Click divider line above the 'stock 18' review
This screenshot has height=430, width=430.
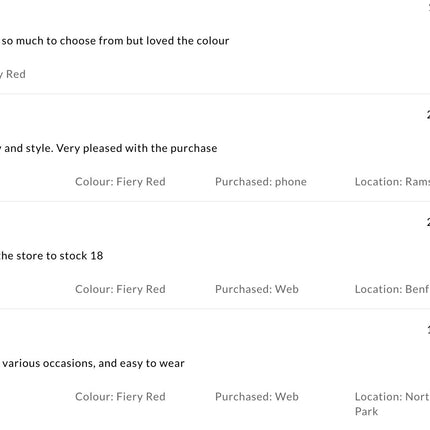[215, 201]
